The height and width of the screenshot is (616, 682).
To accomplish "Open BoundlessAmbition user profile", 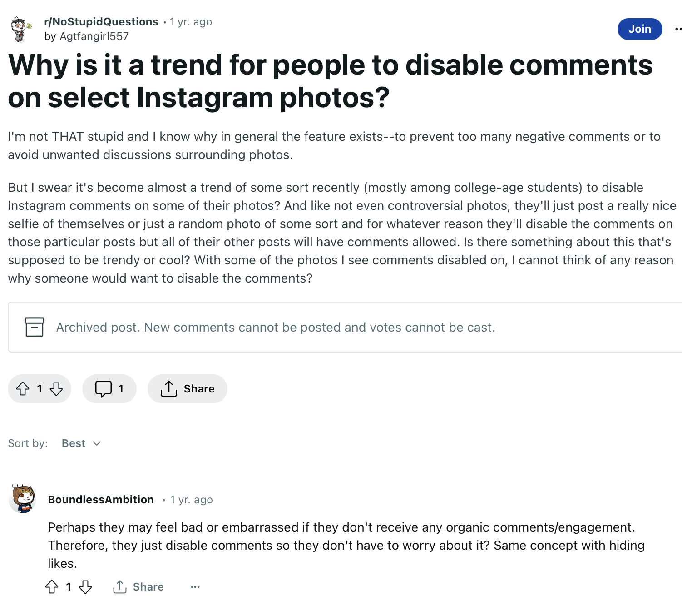I will point(101,500).
